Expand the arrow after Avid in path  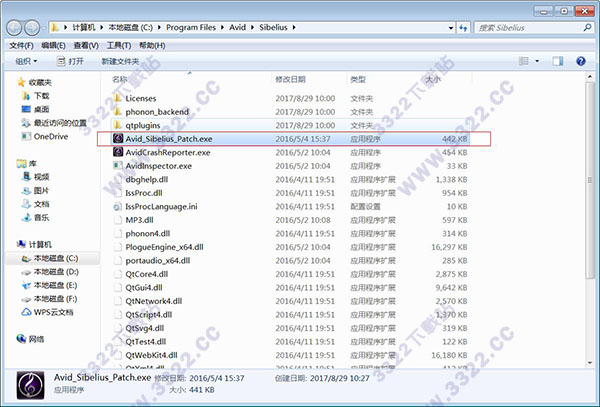[x=253, y=28]
